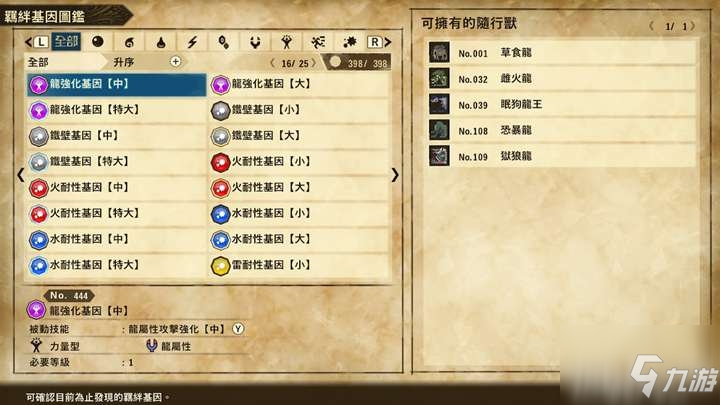Screen dimensions: 720x405
Task: Select the fire element category icon
Action: click(129, 42)
